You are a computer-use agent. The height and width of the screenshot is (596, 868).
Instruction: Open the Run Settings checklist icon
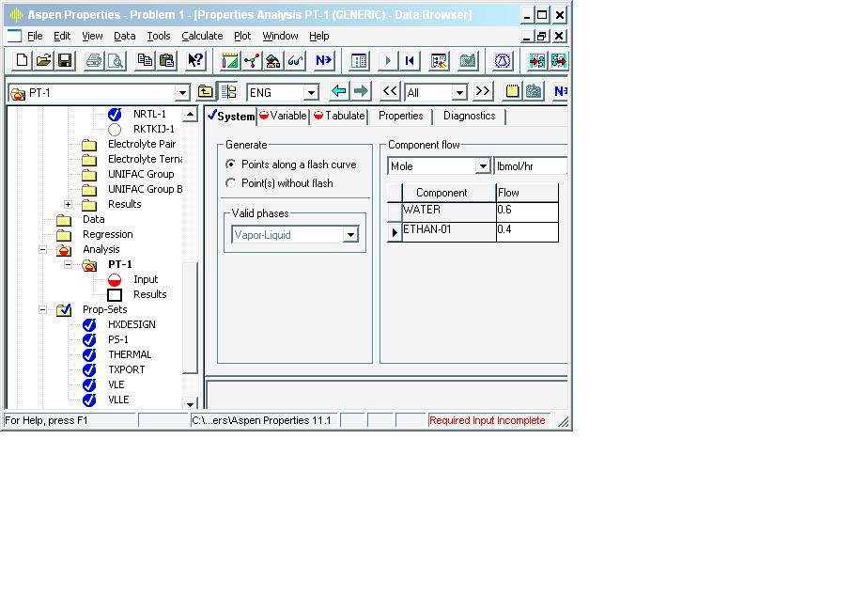(439, 61)
